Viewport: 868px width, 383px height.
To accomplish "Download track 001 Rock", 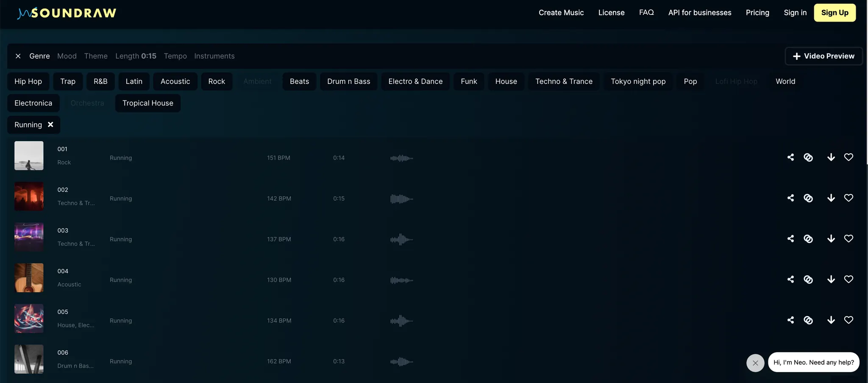I will point(831,157).
